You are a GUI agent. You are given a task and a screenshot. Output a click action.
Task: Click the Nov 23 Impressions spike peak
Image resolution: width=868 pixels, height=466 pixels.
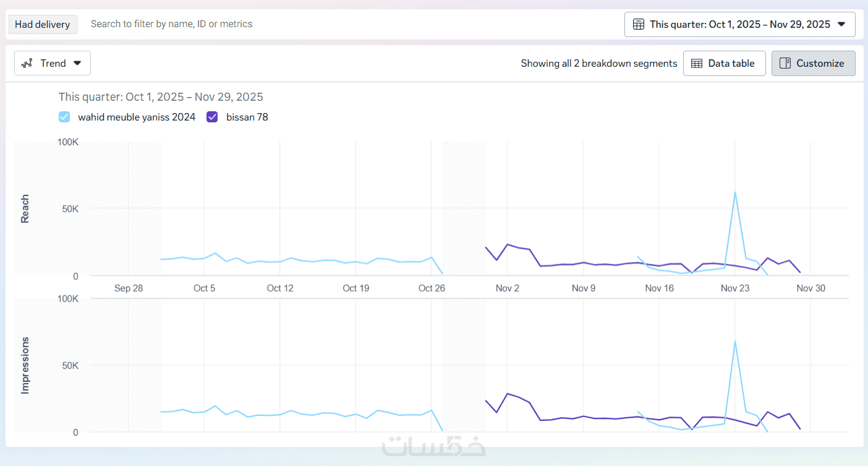click(735, 341)
